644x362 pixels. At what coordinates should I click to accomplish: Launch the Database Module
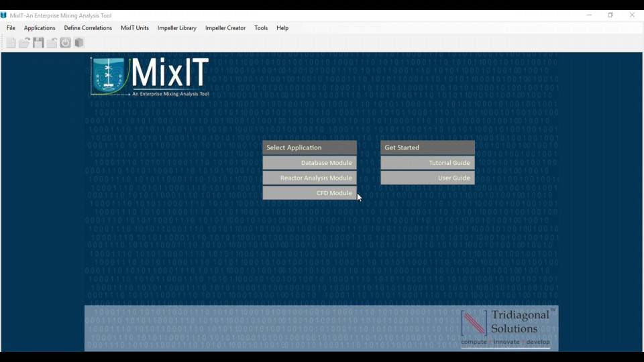click(x=310, y=163)
